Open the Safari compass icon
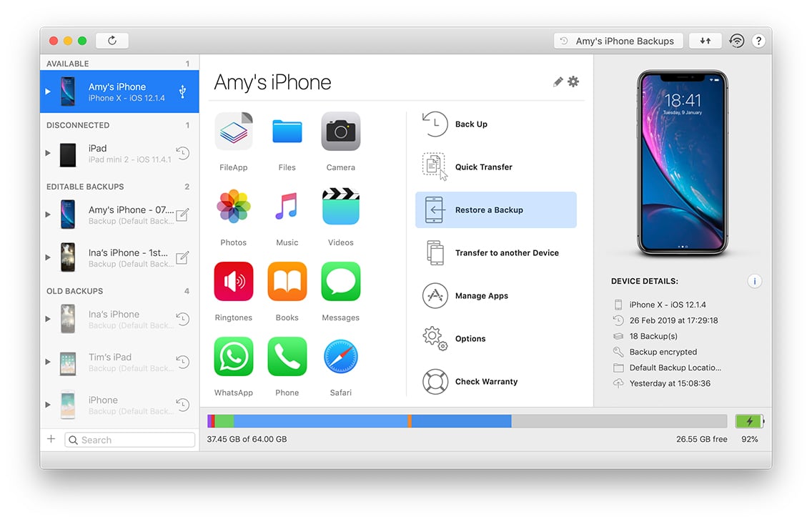 [x=341, y=356]
